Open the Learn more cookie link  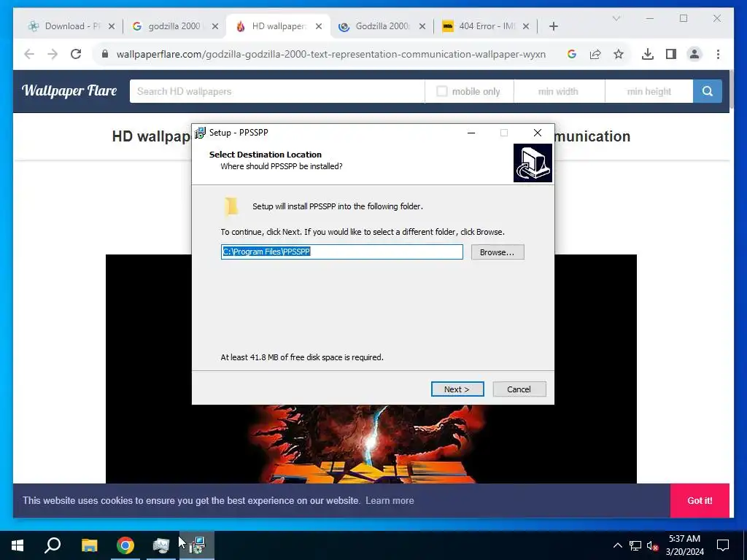pos(390,500)
